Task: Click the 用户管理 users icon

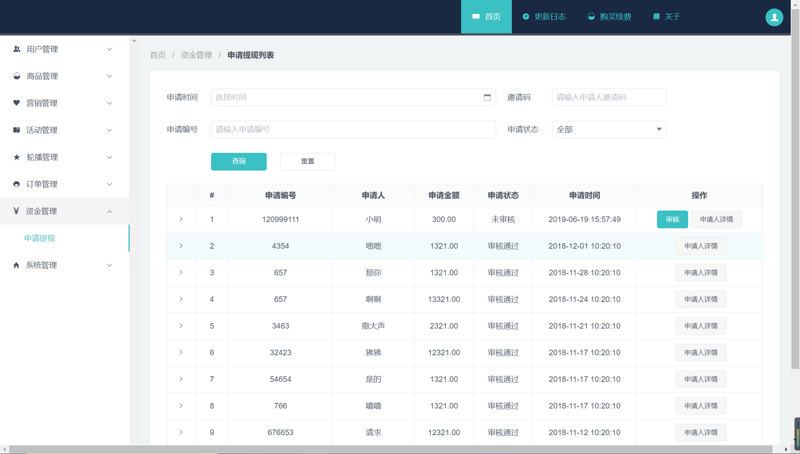Action: [x=16, y=49]
